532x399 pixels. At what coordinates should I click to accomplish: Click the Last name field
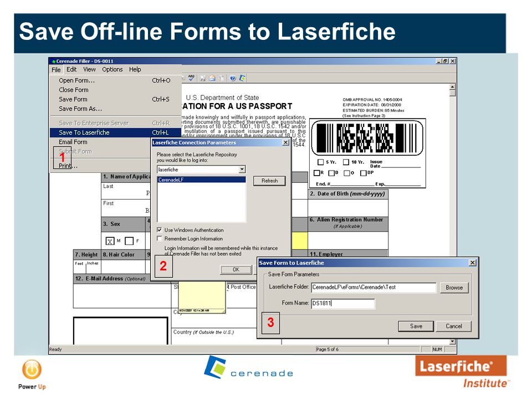point(126,191)
